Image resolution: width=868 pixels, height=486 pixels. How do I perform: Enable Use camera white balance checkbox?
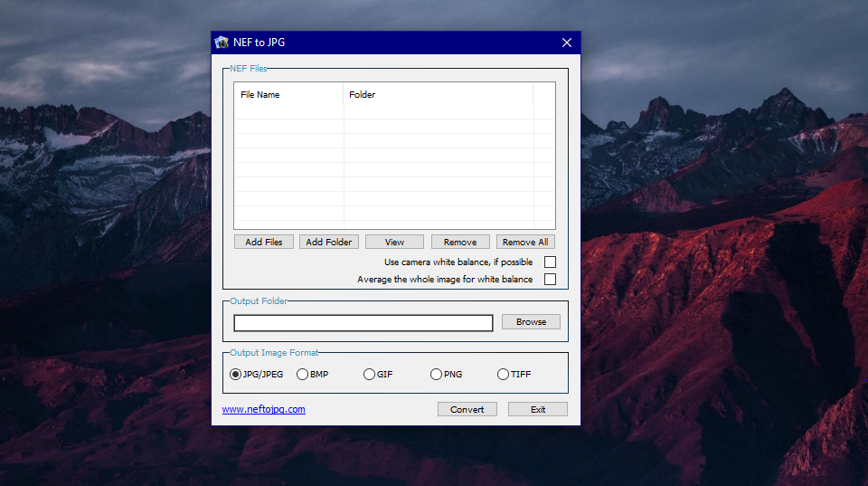coord(550,262)
